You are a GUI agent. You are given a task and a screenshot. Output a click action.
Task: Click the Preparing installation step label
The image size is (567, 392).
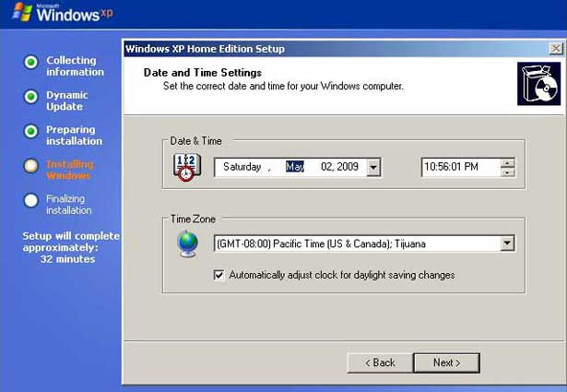tap(74, 136)
